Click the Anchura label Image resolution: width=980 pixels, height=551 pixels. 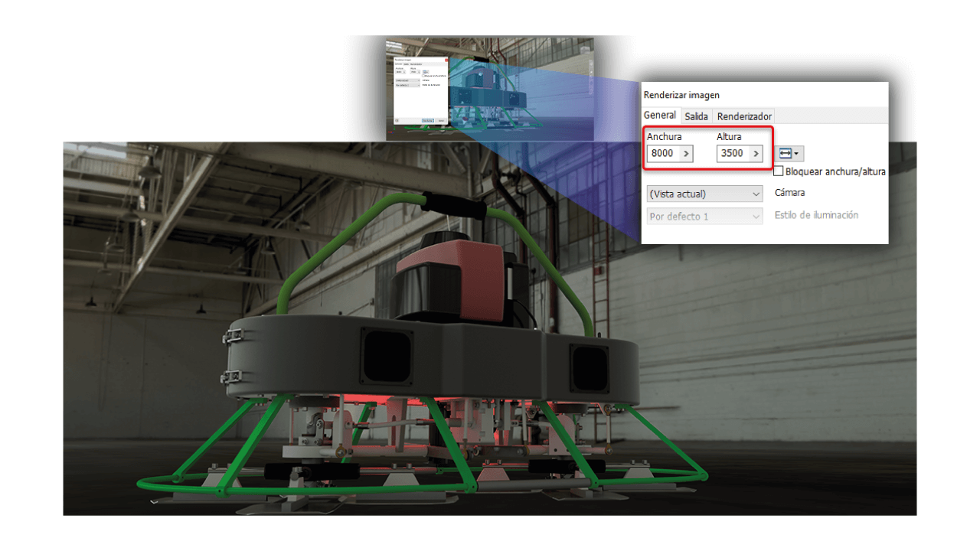pos(664,136)
